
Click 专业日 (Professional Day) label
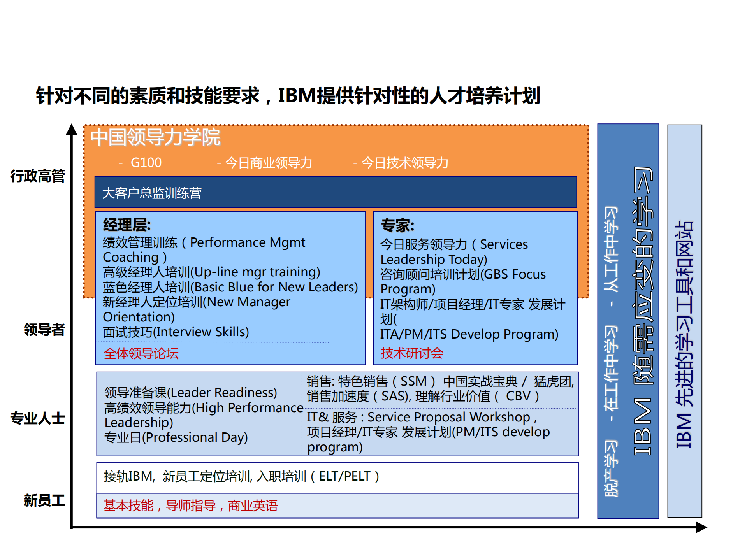point(175,437)
